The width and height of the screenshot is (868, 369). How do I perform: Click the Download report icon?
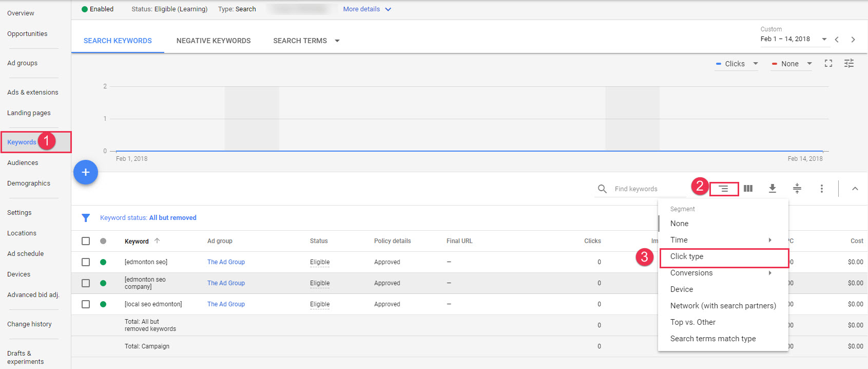772,189
